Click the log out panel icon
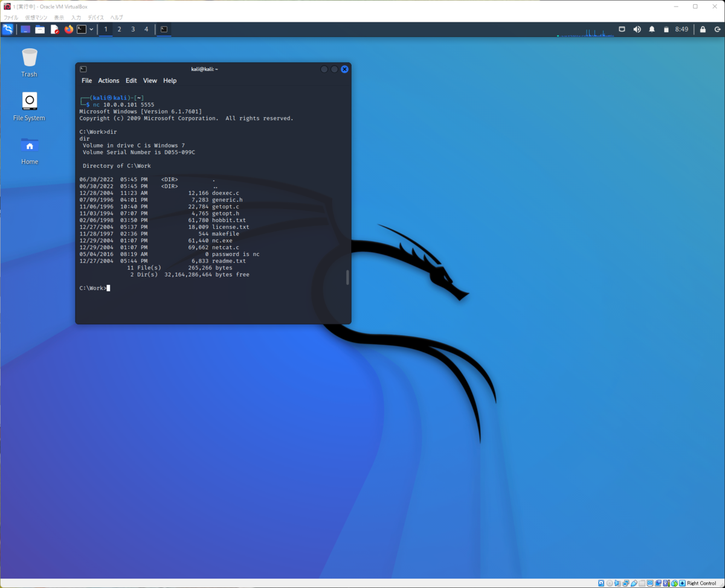 (x=717, y=29)
